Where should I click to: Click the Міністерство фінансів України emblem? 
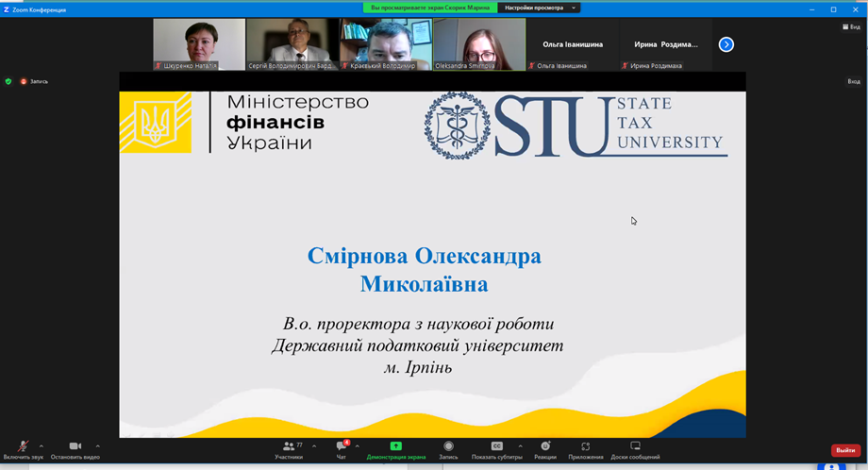(x=156, y=123)
